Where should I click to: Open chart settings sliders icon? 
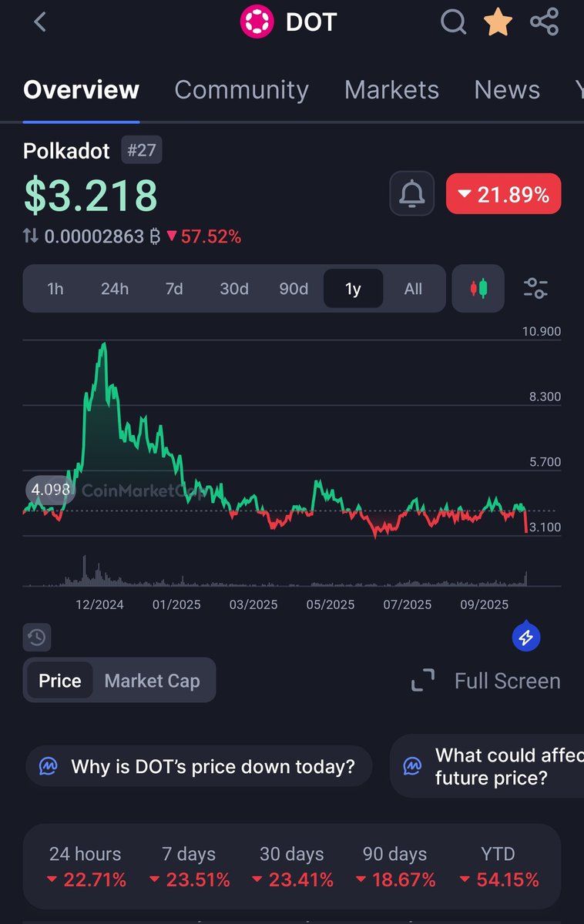(x=535, y=289)
